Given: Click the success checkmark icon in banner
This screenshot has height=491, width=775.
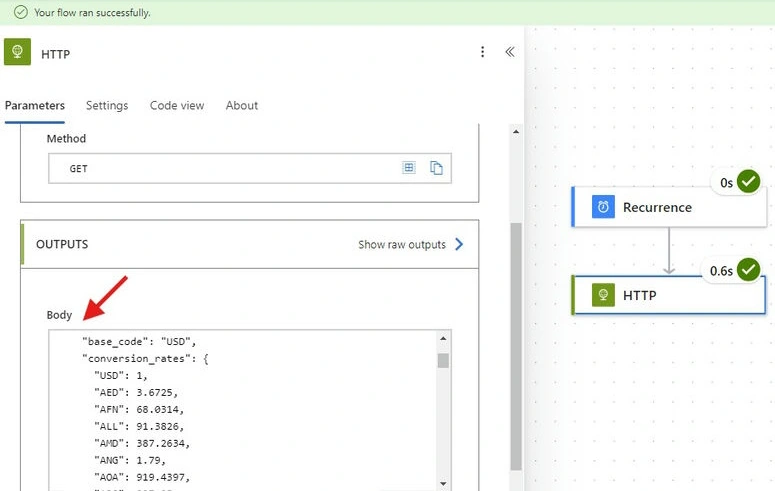Looking at the screenshot, I should point(21,12).
